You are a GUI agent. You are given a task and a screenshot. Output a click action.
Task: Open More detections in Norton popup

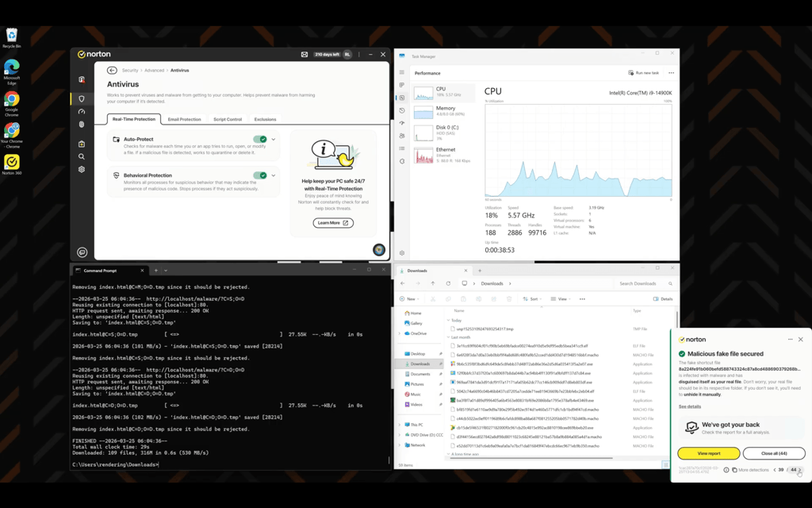[x=750, y=470]
